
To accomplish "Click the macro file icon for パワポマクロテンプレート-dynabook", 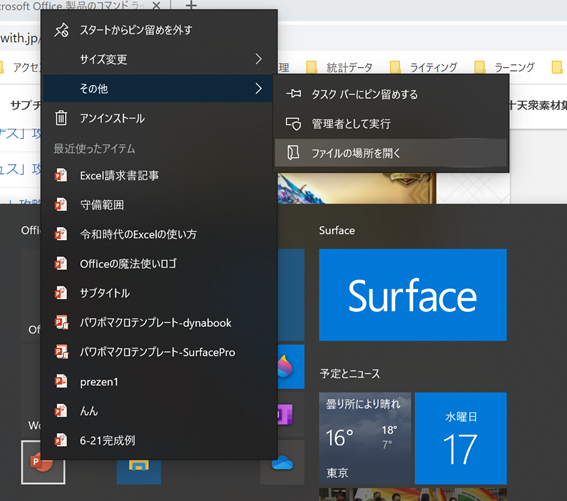I will [61, 322].
